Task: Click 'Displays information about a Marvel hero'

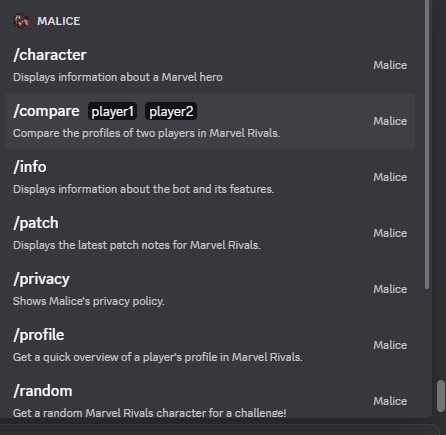Action: [118, 77]
